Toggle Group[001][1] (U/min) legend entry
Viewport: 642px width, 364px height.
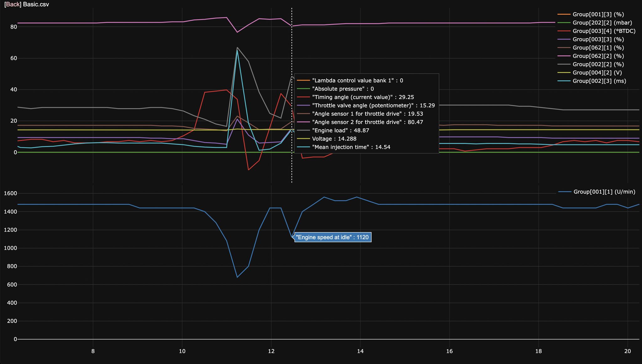point(597,192)
